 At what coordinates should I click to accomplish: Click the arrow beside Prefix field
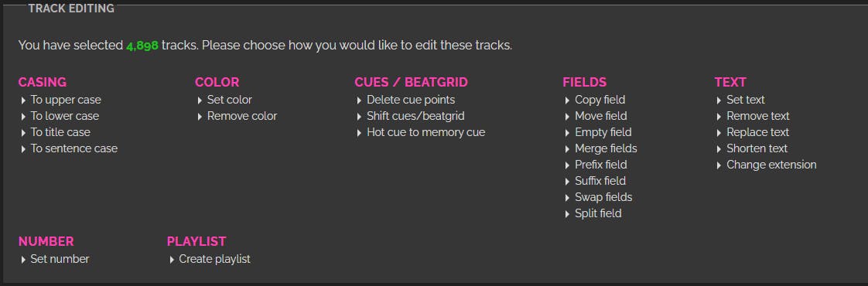(x=567, y=165)
